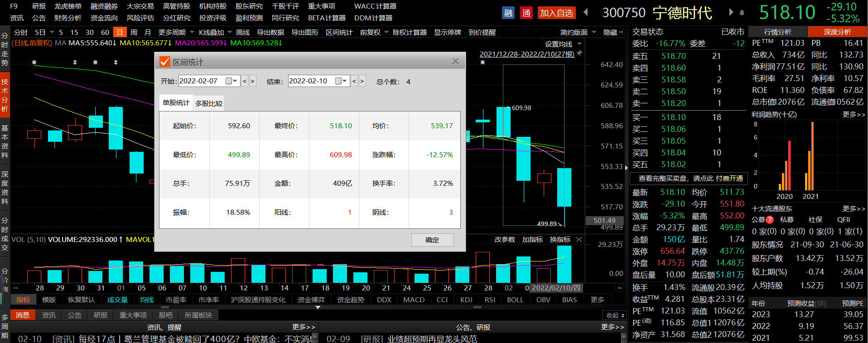The image size is (868, 343).
Task: Switch to the 多股比较 tab
Action: point(209,103)
